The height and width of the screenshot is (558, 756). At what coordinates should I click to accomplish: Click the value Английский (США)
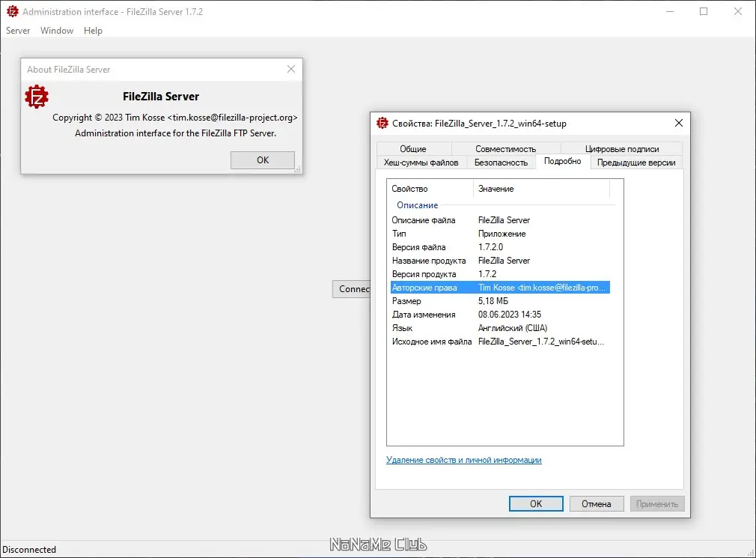(x=513, y=328)
